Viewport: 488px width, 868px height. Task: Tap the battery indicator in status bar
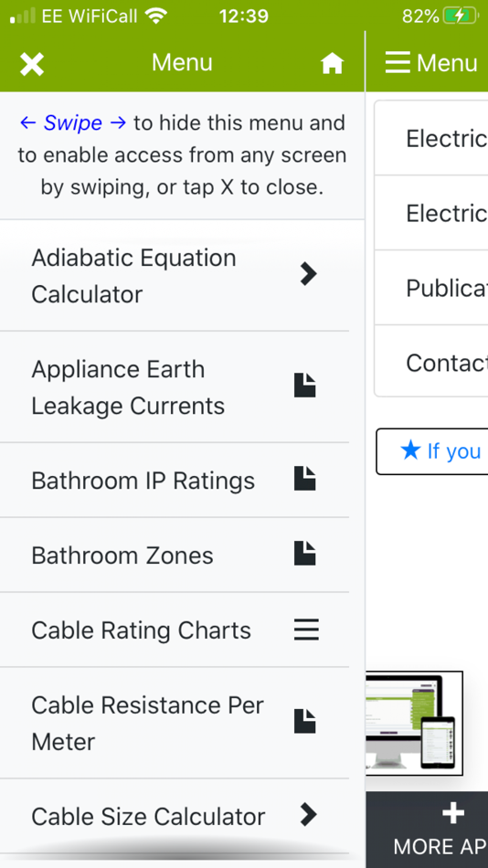tap(461, 16)
